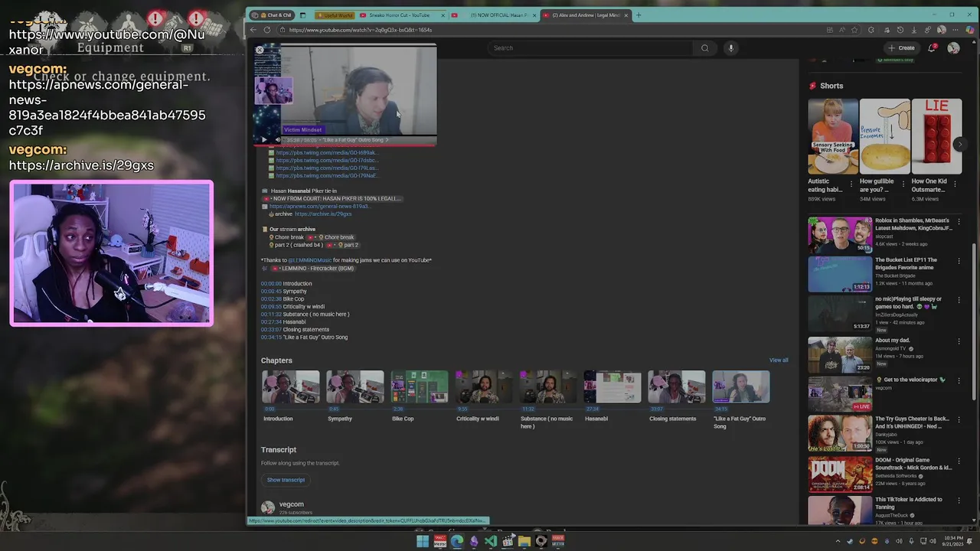Open How One Kid Outsmarted short
This screenshot has width=980, height=551.
coord(936,136)
